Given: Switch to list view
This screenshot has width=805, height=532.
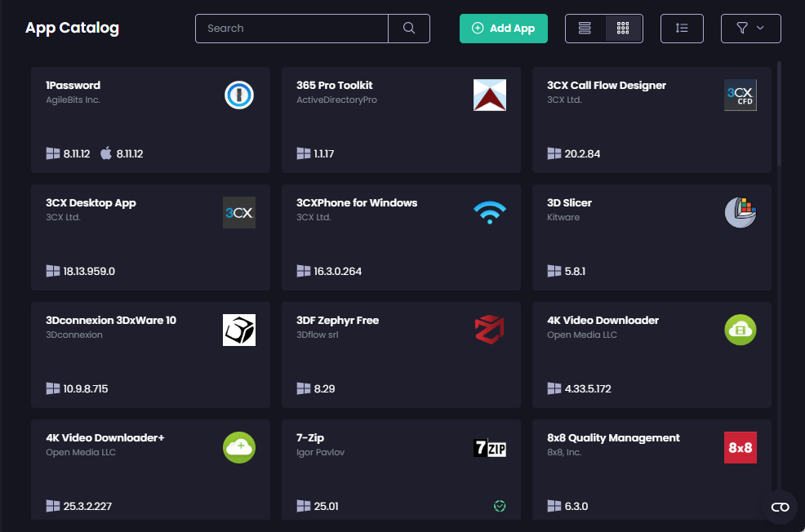Looking at the screenshot, I should tap(585, 28).
